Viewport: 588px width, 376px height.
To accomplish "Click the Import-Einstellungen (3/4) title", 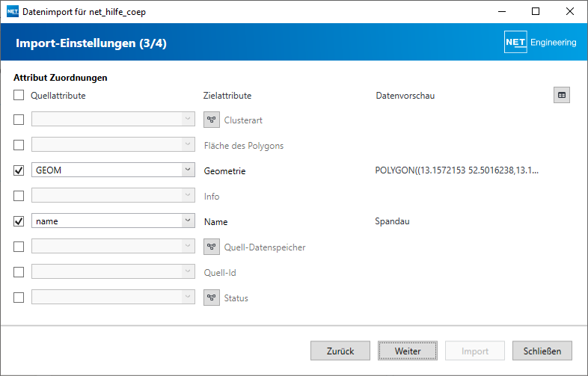I will coord(91,43).
